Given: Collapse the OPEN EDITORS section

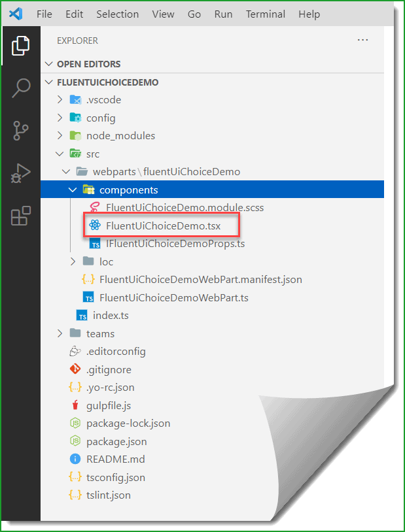Looking at the screenshot, I should pyautogui.click(x=49, y=64).
